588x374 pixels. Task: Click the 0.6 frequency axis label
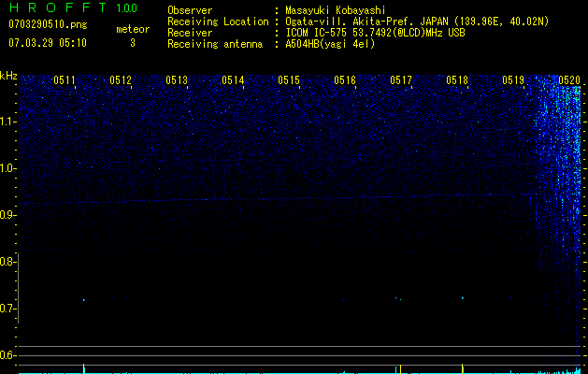[x=7, y=355]
